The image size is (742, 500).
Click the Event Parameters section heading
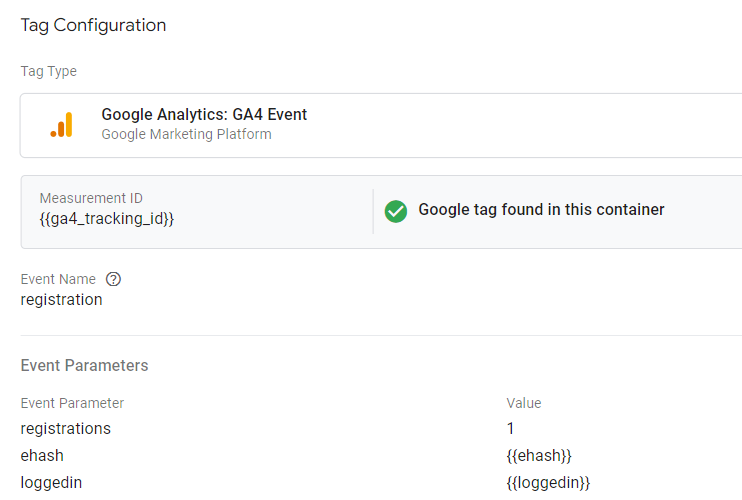click(x=84, y=366)
